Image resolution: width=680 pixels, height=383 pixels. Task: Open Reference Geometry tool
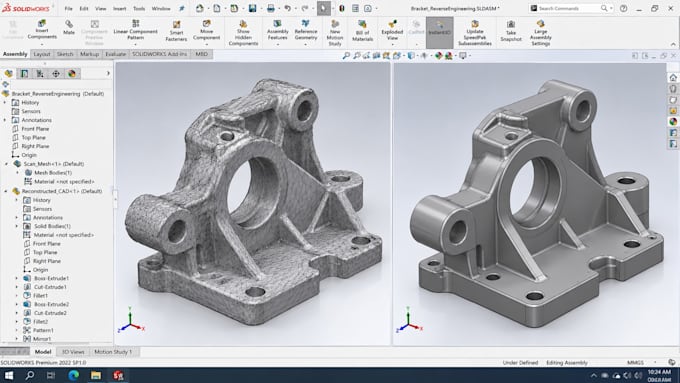[306, 29]
